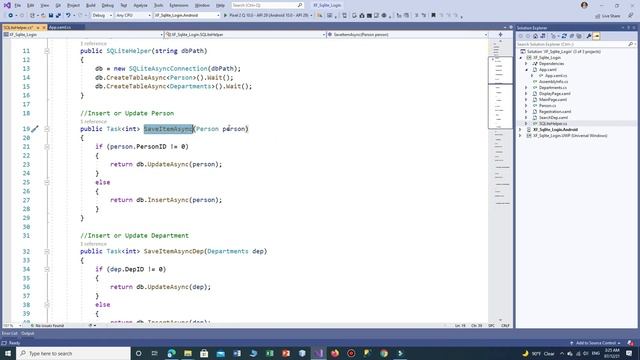Open the Build menu
The height and width of the screenshot is (360, 640).
pyautogui.click(x=91, y=5)
